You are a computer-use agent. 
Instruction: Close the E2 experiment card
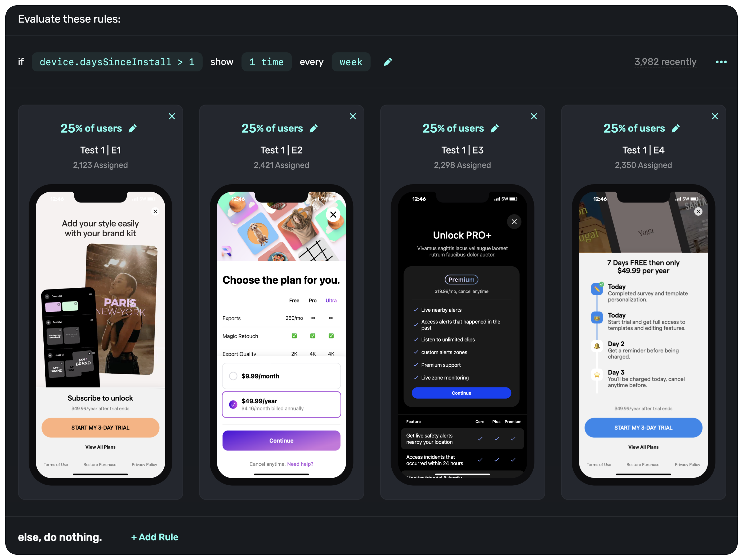[x=353, y=116]
